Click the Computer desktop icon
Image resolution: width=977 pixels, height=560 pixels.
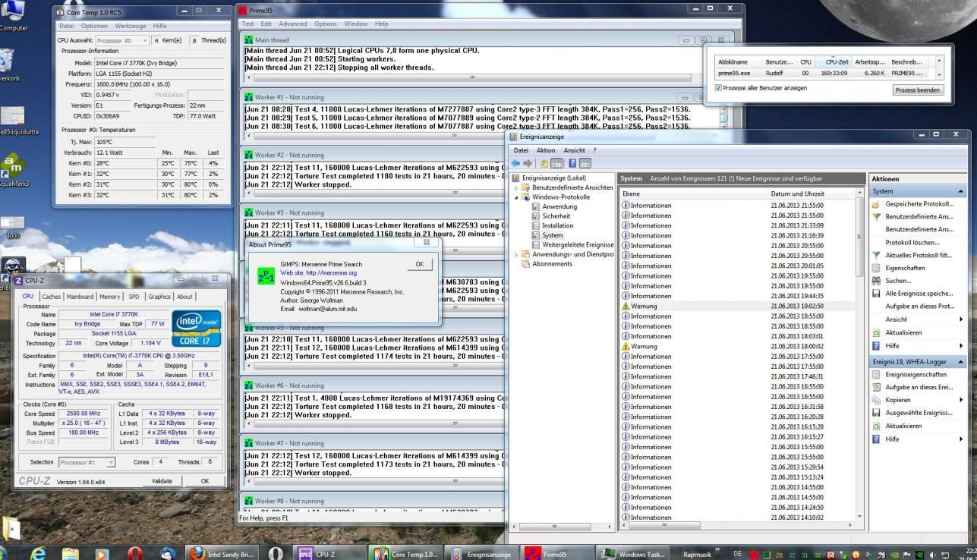14,15
